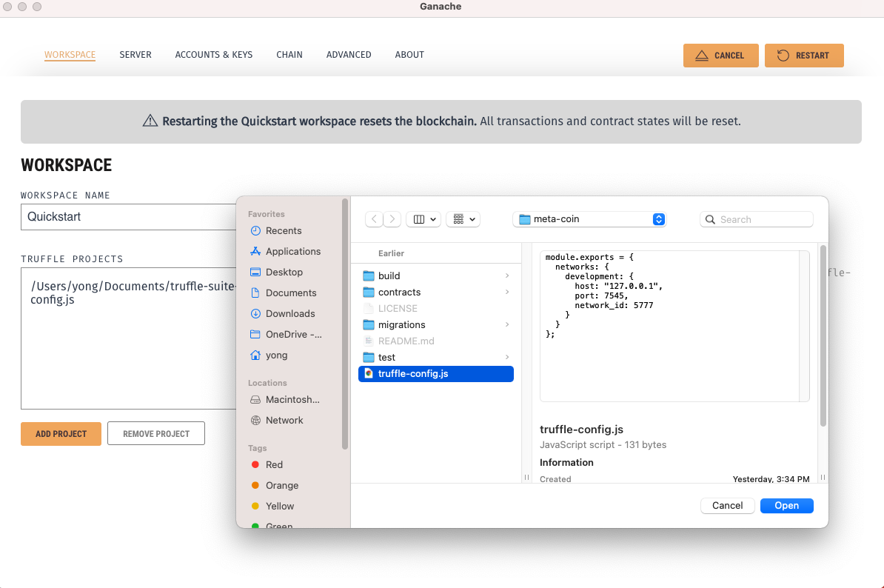
Task: Click the Macintosh disk icon under Locations
Action: 255,400
